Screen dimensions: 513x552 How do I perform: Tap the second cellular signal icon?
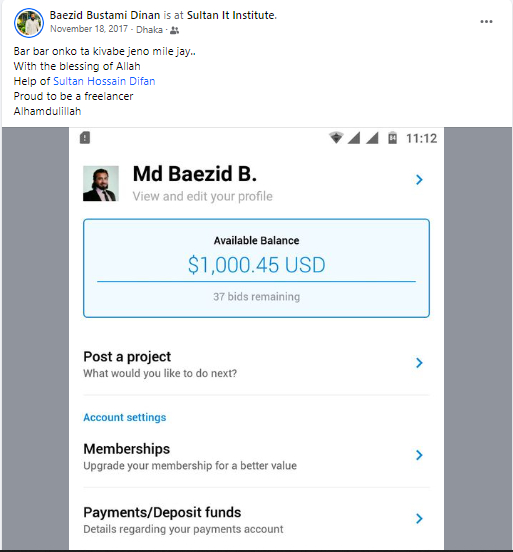[x=372, y=138]
